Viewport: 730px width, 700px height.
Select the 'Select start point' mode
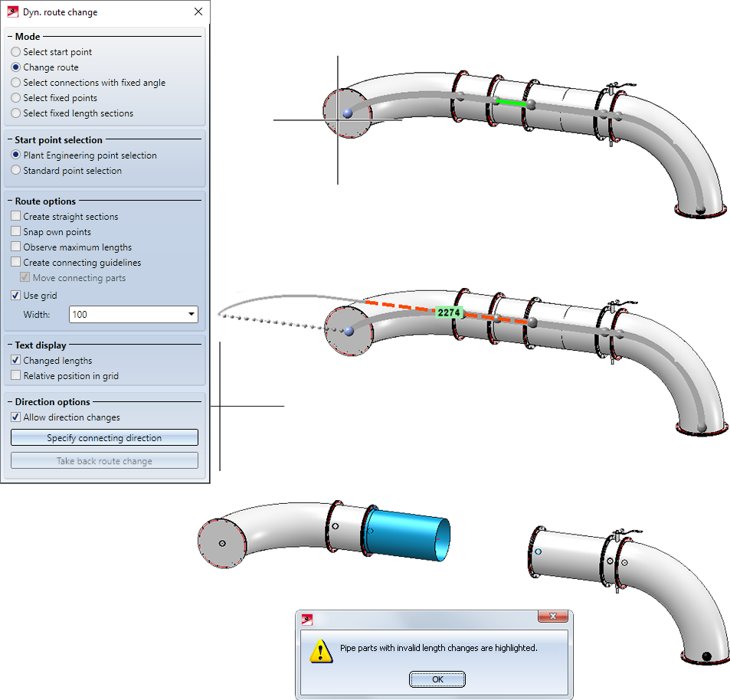tap(16, 51)
